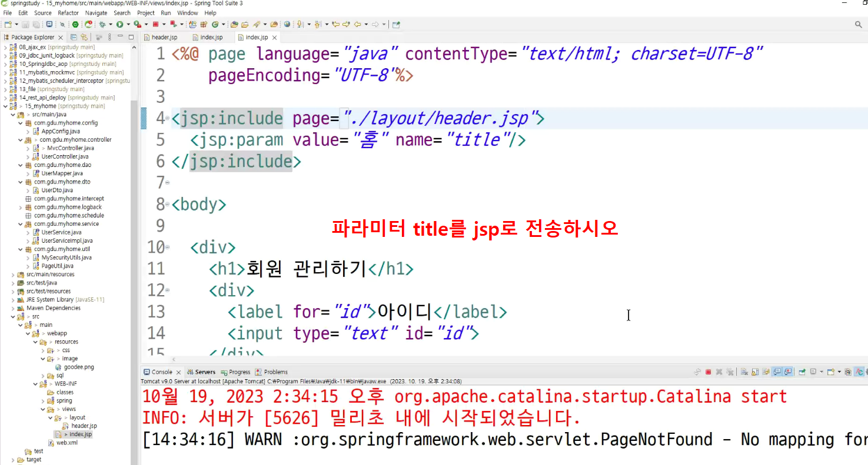
Task: Collapse the 15_myhome project
Action: (5, 106)
